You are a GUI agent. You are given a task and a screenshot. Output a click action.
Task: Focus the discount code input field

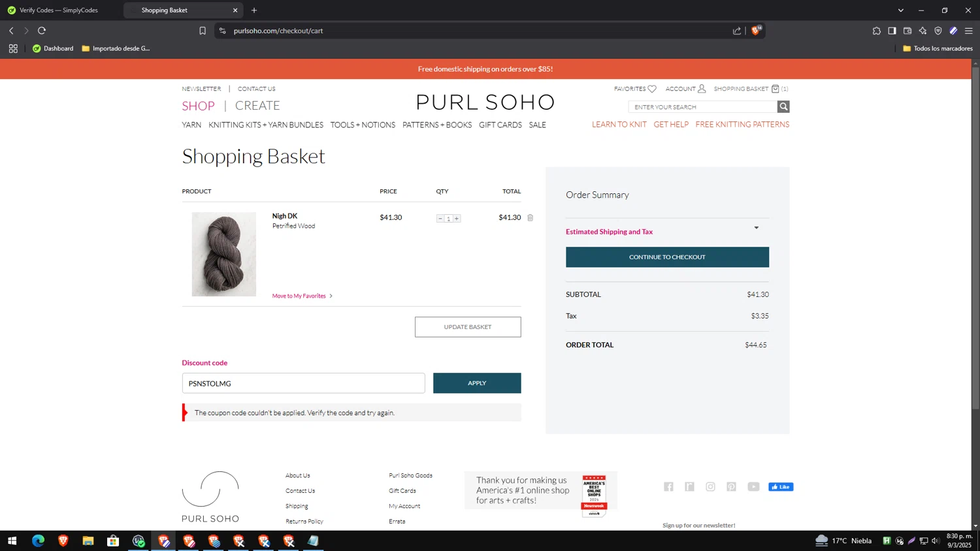[303, 383]
